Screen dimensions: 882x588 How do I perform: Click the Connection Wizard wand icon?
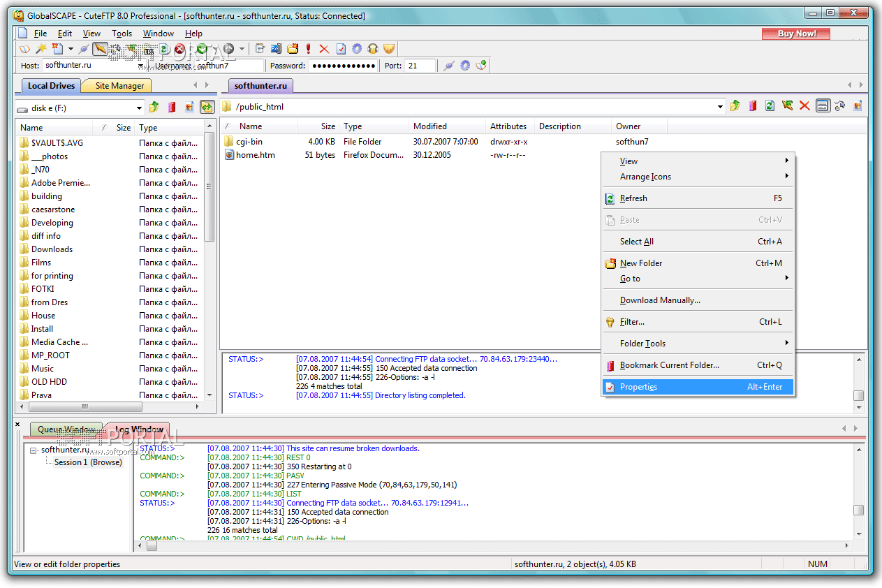click(41, 49)
